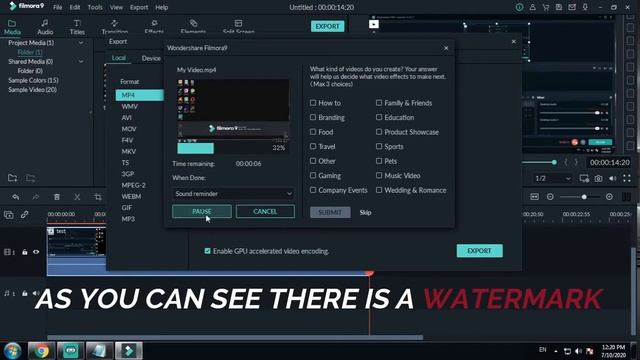Check the Music Video checkbox

point(379,176)
